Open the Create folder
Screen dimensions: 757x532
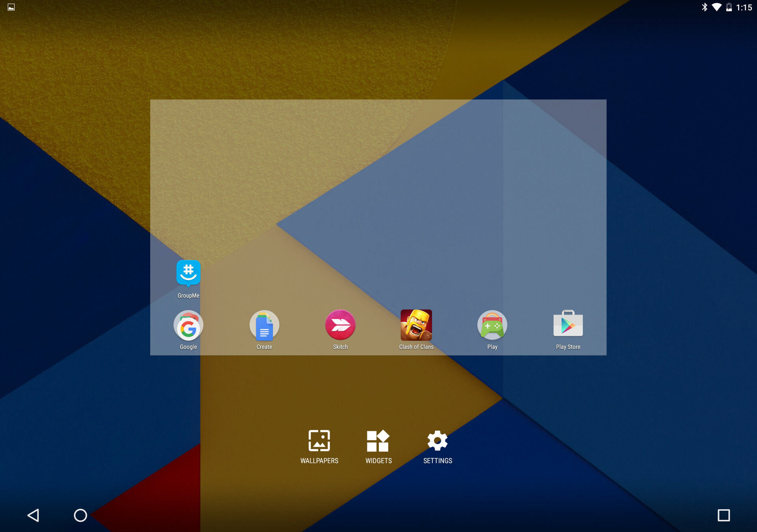(x=264, y=326)
